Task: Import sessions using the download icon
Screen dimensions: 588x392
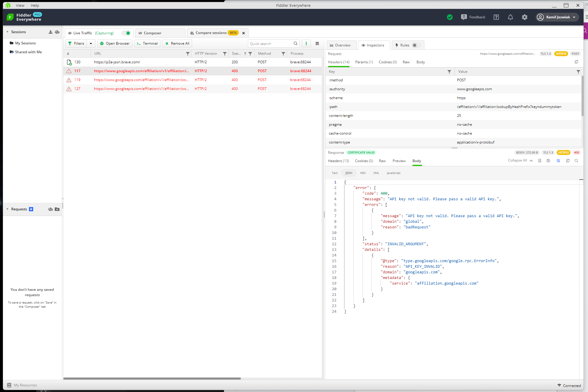Action: pos(51,32)
